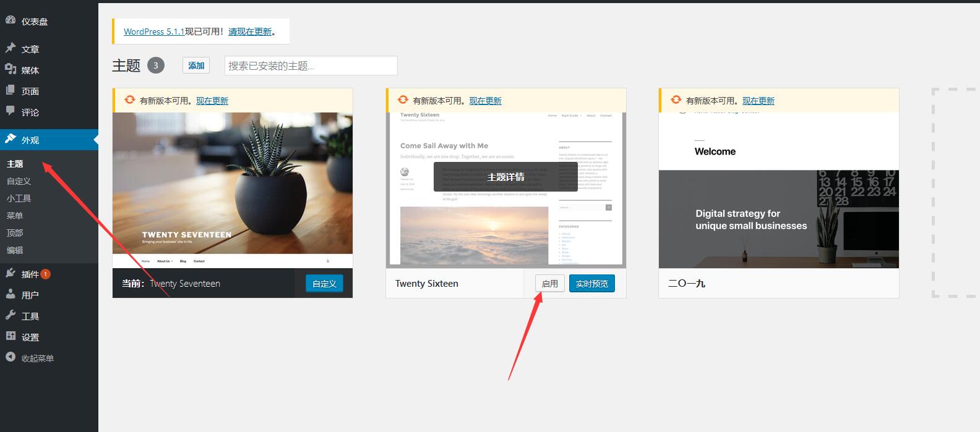Image resolution: width=980 pixels, height=432 pixels.
Task: Click the update icon on Twenty Sixteen notice
Action: pos(403,100)
